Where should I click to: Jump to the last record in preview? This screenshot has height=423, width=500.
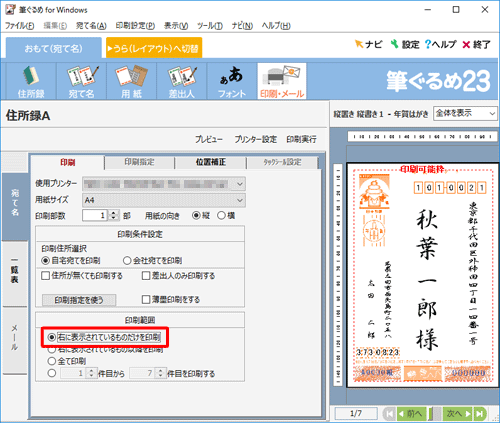(480, 414)
